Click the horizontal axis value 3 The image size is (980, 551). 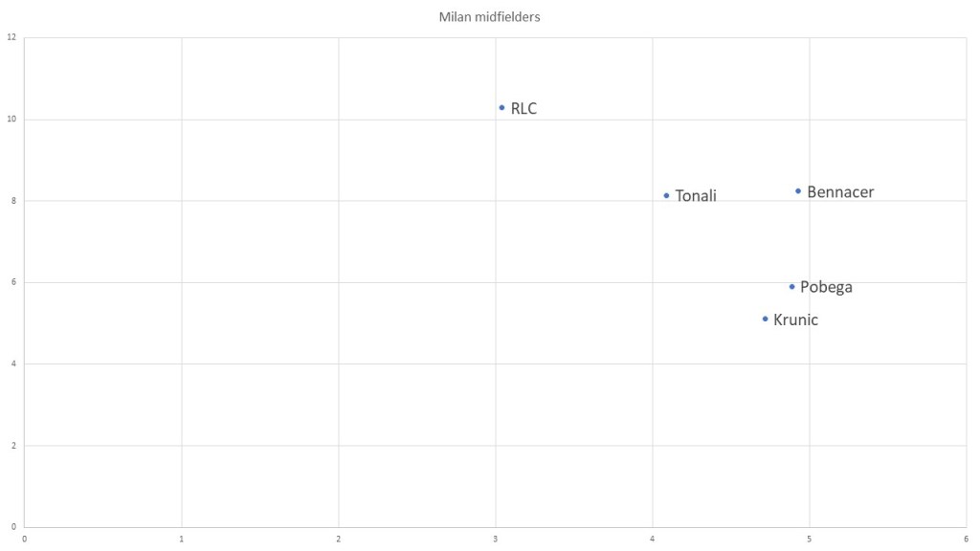click(x=496, y=539)
